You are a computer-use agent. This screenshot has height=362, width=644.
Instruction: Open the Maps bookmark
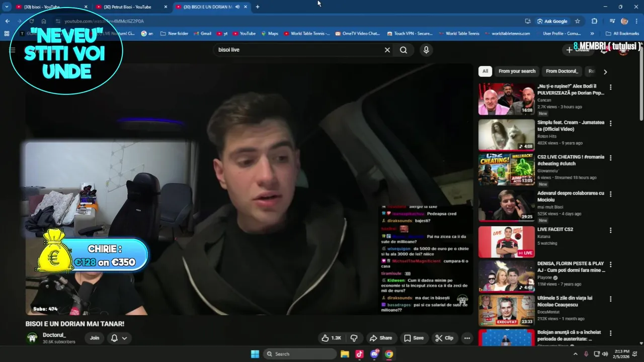tap(269, 34)
